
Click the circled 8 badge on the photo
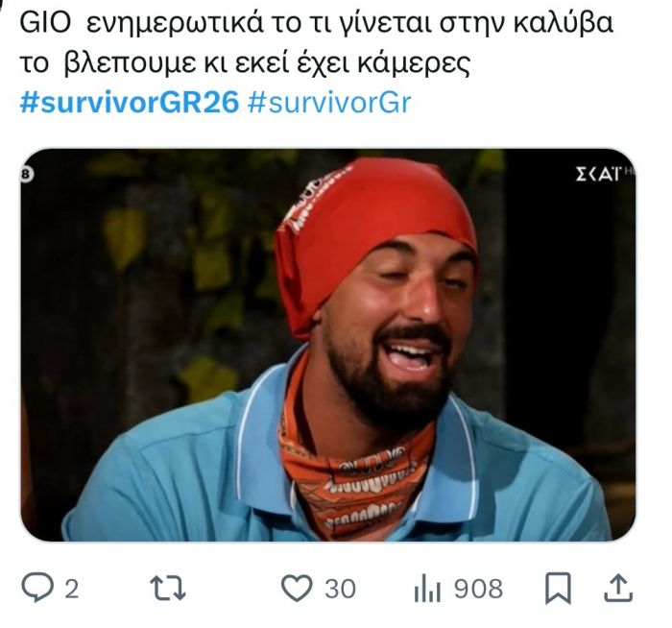pyautogui.click(x=26, y=174)
